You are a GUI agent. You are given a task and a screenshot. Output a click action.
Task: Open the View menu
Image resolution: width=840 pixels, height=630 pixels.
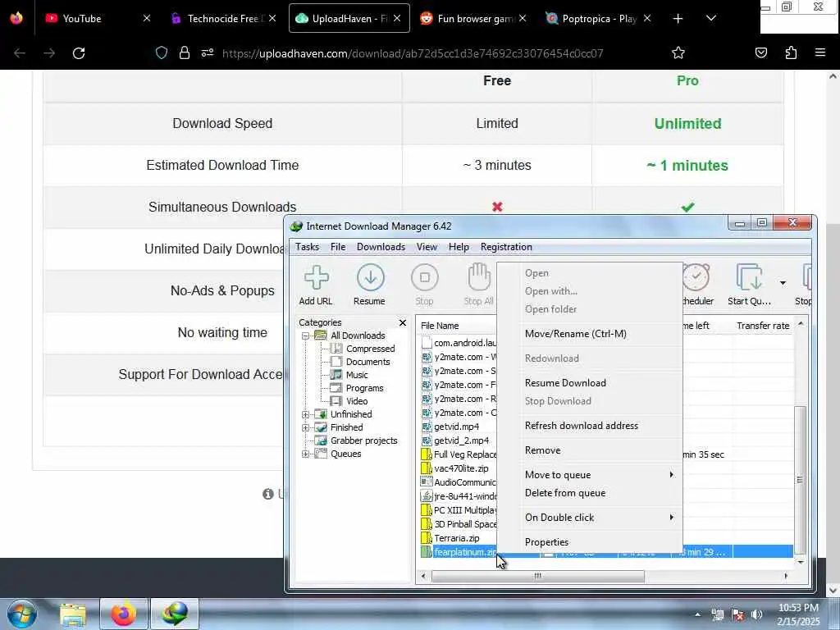coord(427,247)
